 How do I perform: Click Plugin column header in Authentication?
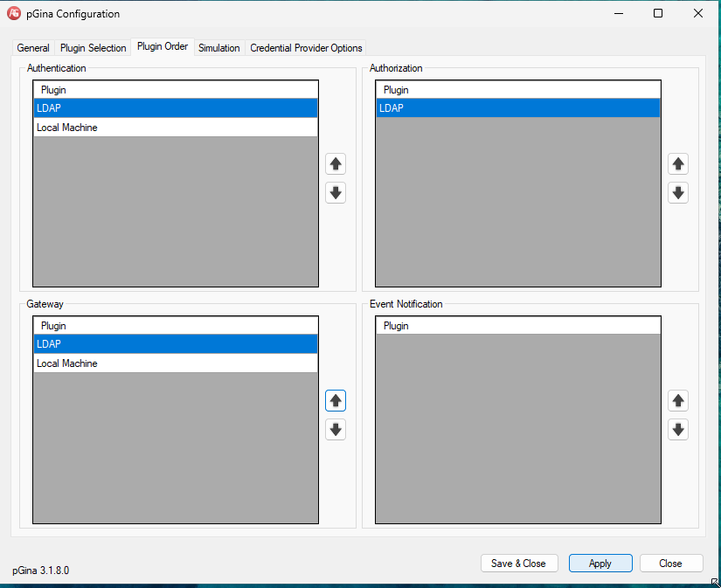[176, 90]
